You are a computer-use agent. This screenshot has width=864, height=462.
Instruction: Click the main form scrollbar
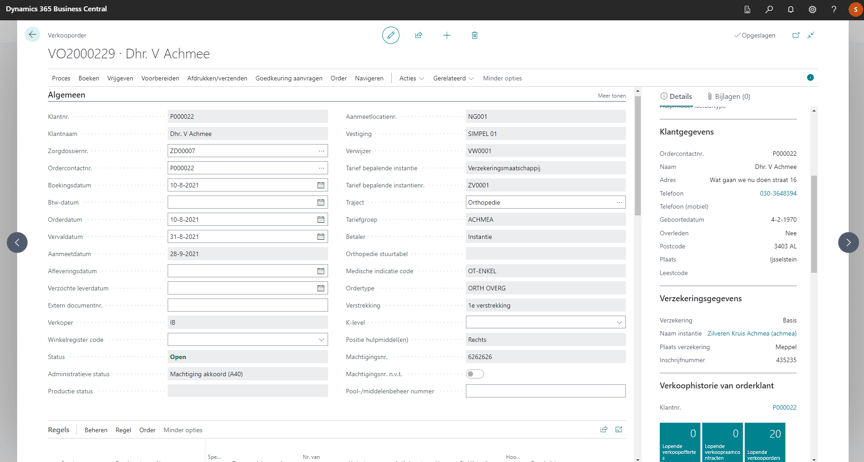tap(638, 155)
